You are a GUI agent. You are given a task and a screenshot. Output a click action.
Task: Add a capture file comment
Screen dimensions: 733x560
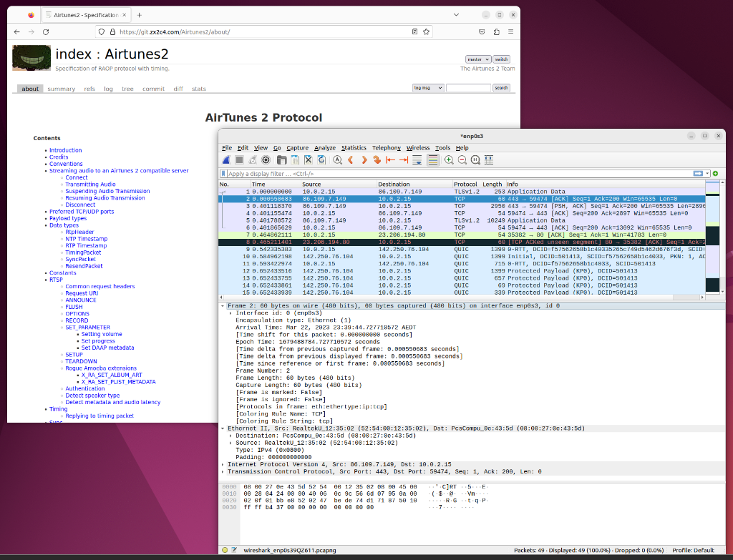point(234,551)
